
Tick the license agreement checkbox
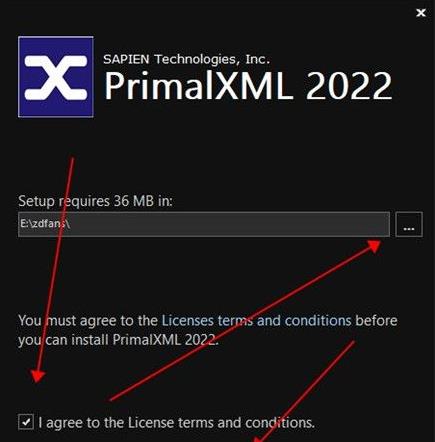(x=26, y=422)
